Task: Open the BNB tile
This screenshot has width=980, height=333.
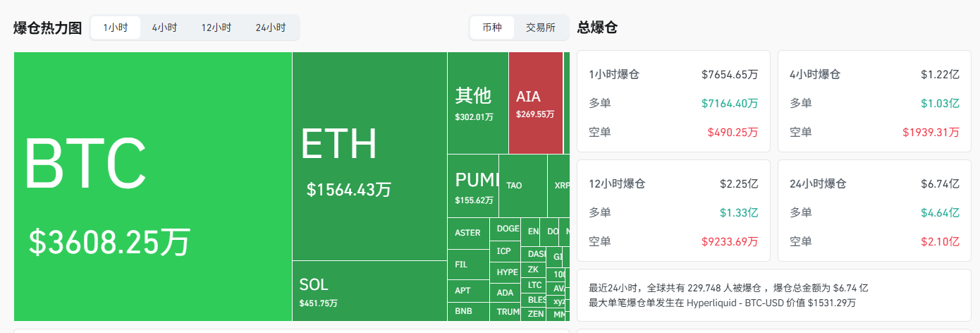Action: (468, 311)
